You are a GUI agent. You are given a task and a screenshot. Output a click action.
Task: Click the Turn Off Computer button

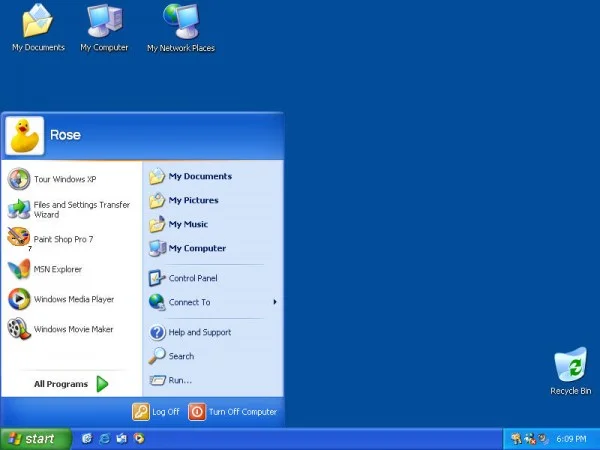(234, 412)
